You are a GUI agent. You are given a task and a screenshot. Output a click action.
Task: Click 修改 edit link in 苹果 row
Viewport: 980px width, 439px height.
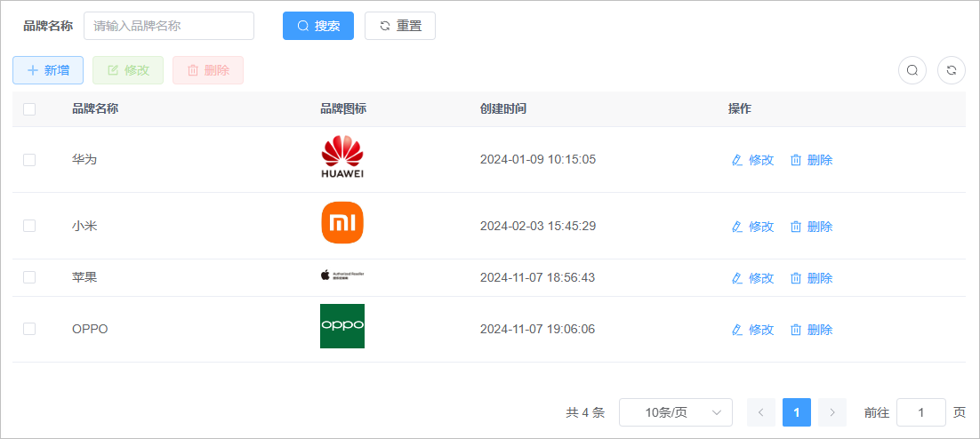(753, 278)
